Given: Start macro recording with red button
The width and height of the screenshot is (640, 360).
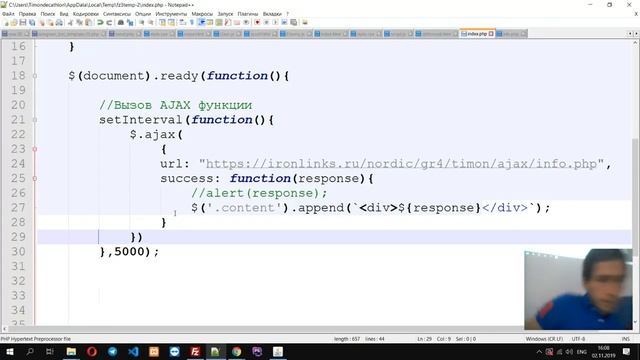Looking at the screenshot, I should 257,22.
